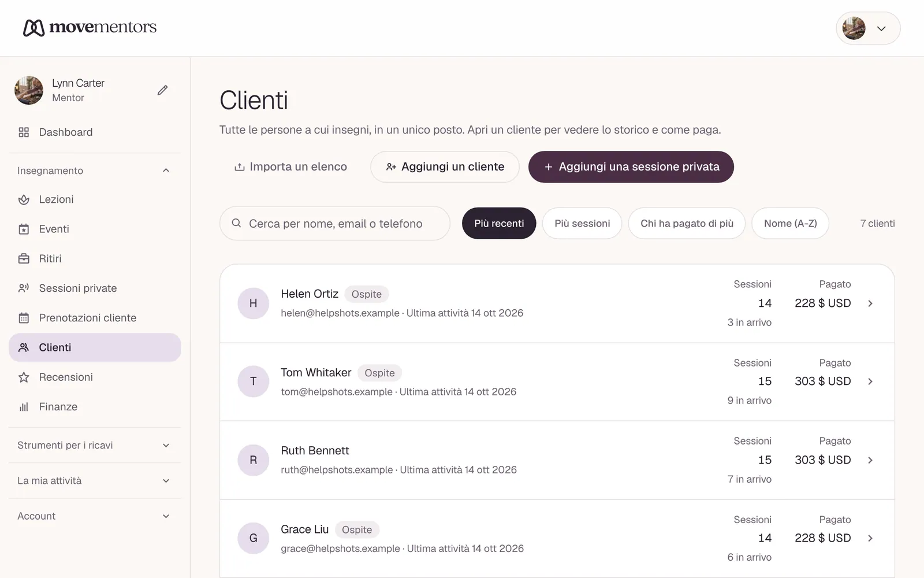The height and width of the screenshot is (578, 924).
Task: Click Aggiungi un cliente button
Action: [445, 167]
